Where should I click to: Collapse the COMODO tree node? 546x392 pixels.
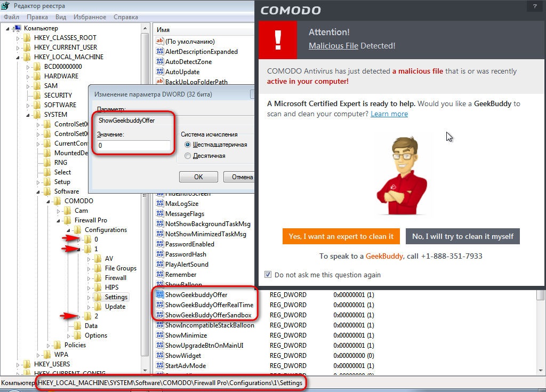[x=49, y=202]
